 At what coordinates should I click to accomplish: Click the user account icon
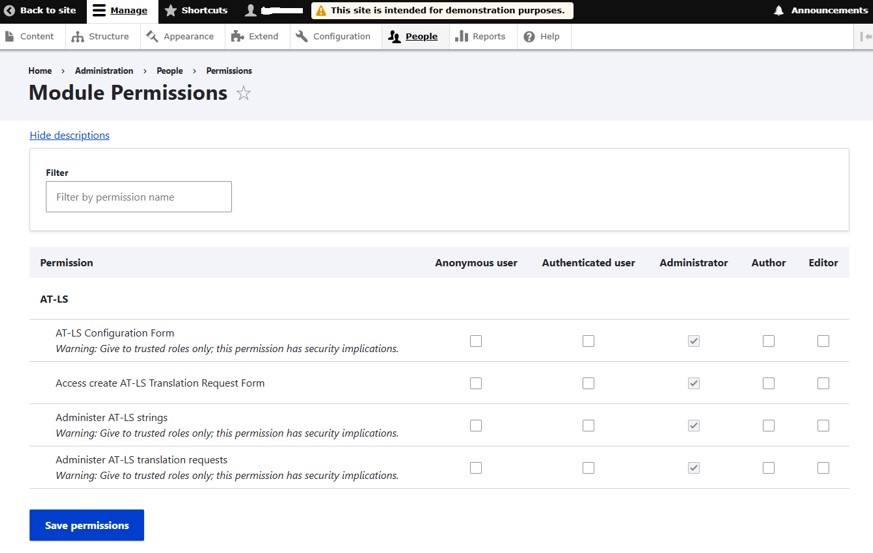pos(251,11)
